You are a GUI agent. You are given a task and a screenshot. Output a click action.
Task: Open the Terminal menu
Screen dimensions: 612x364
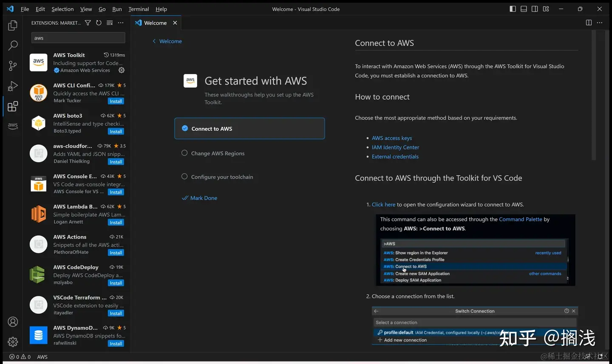139,9
